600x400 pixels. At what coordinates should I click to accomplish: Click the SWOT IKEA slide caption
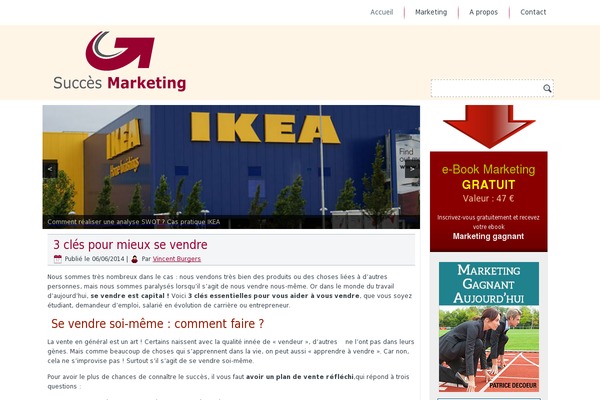[x=134, y=222]
